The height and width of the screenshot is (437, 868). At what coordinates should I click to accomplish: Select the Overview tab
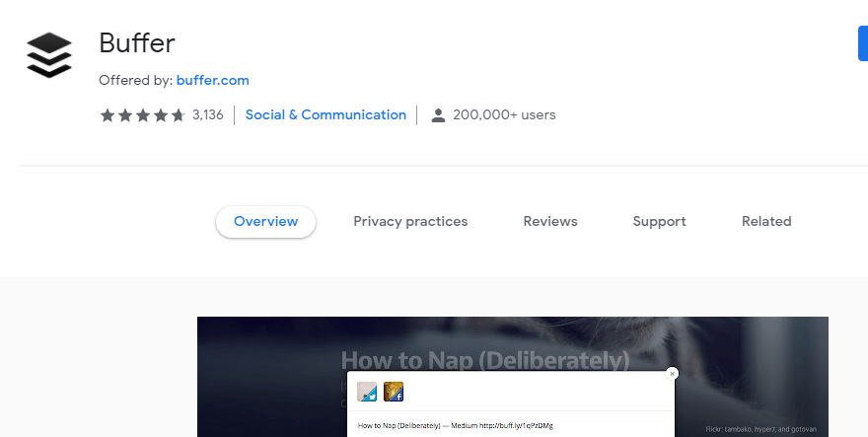tap(265, 222)
